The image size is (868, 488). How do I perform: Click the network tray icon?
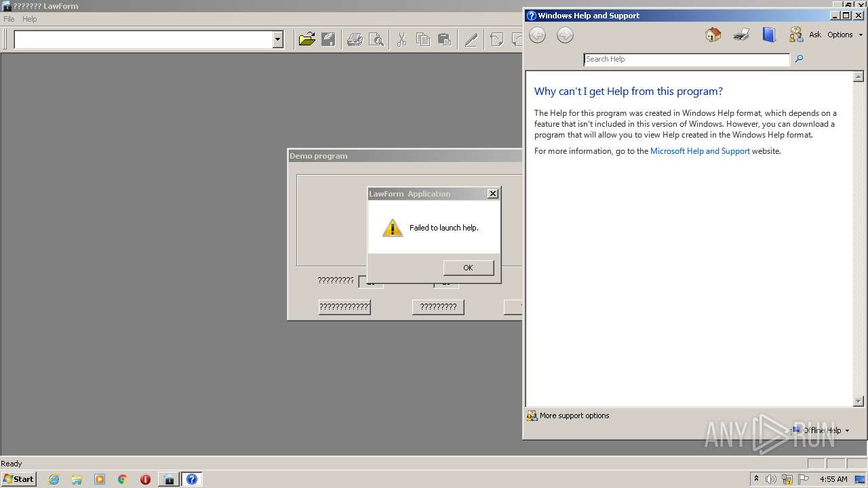click(x=787, y=479)
